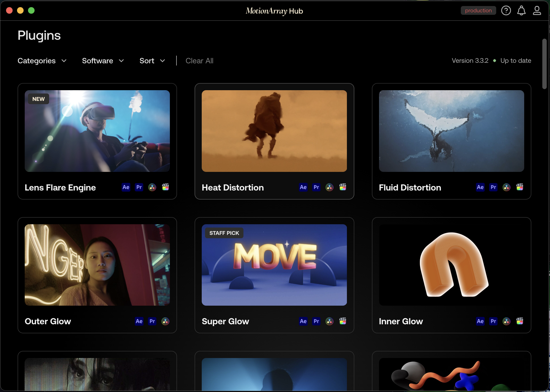Click Premiere Pro icon on Fluid Distortion
Screen dimensions: 550x392
click(493, 187)
